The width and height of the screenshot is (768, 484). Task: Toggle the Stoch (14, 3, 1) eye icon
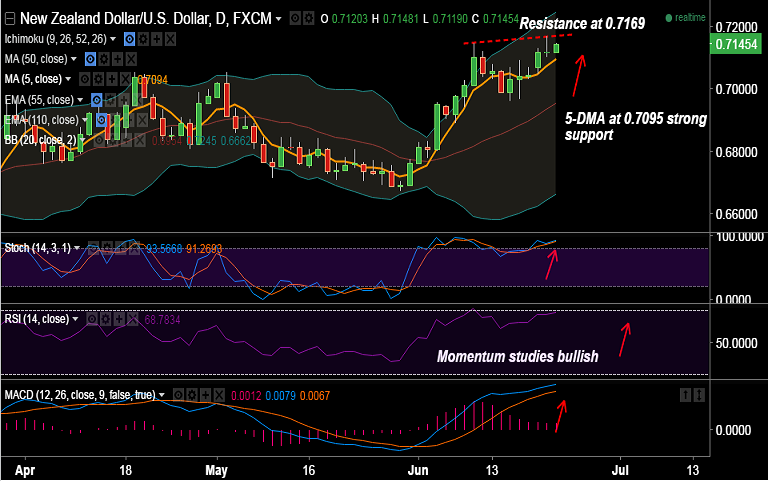[93, 248]
